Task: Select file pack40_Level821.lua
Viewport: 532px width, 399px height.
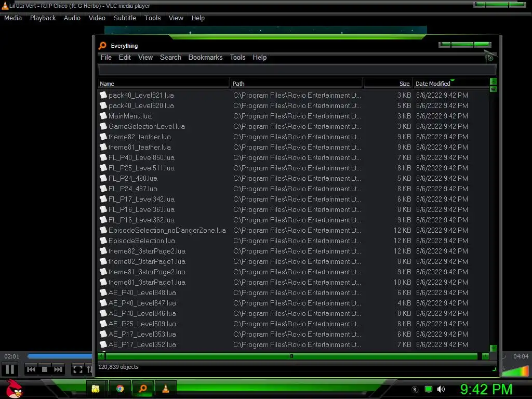Action: coord(141,96)
